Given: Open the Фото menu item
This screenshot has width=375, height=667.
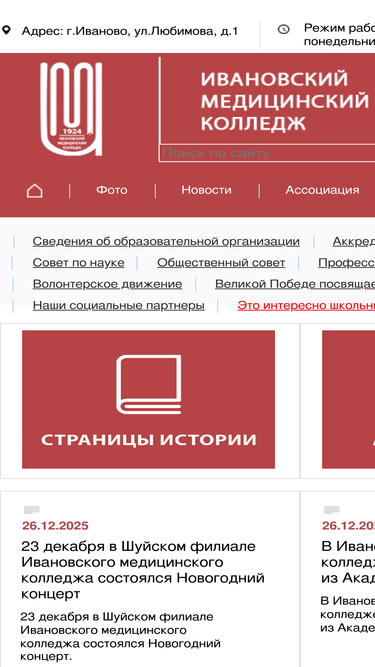Looking at the screenshot, I should [x=111, y=190].
